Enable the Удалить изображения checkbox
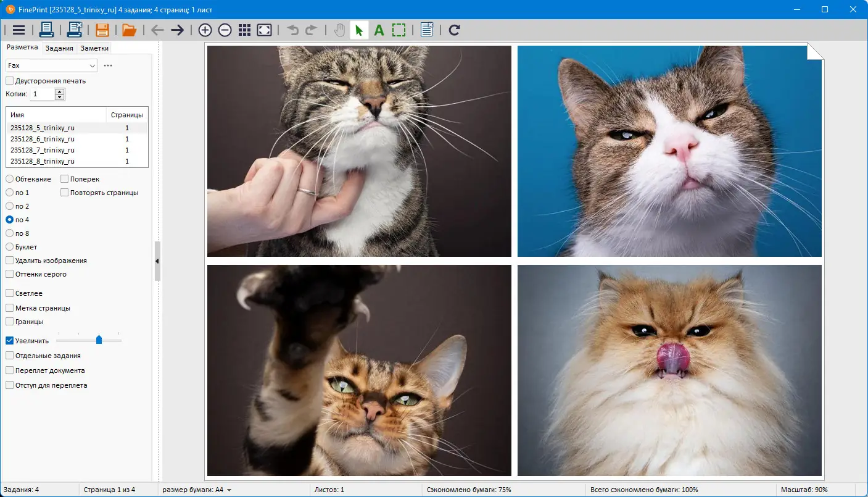Image resolution: width=868 pixels, height=497 pixels. tap(9, 261)
